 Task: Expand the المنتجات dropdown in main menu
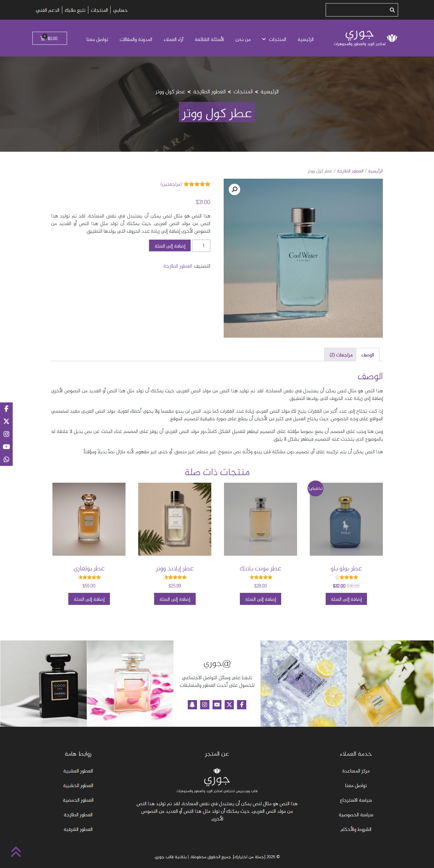click(274, 39)
